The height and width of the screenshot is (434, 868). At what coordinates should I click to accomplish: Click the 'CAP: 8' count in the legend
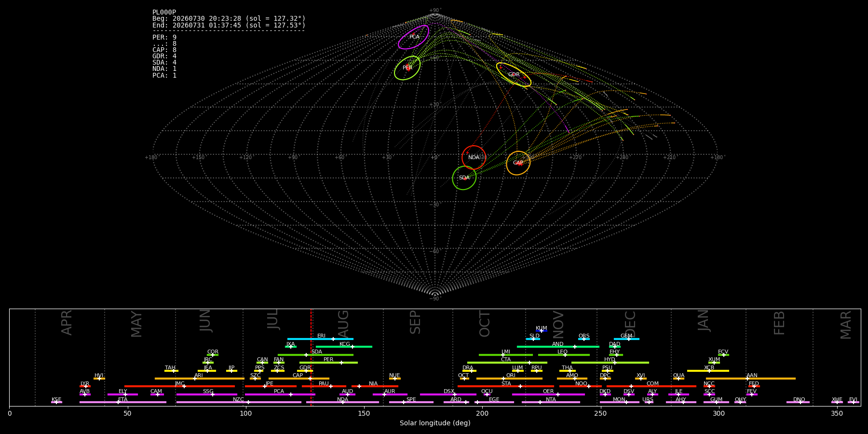coord(164,50)
